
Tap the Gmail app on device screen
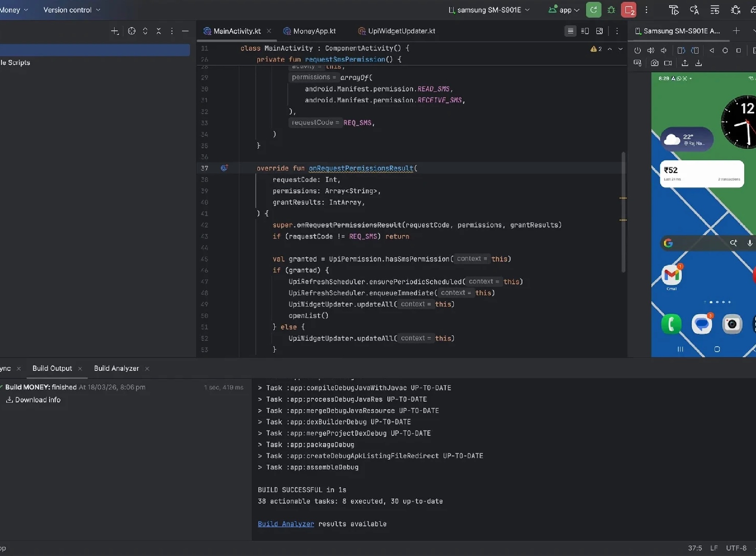pos(672,276)
